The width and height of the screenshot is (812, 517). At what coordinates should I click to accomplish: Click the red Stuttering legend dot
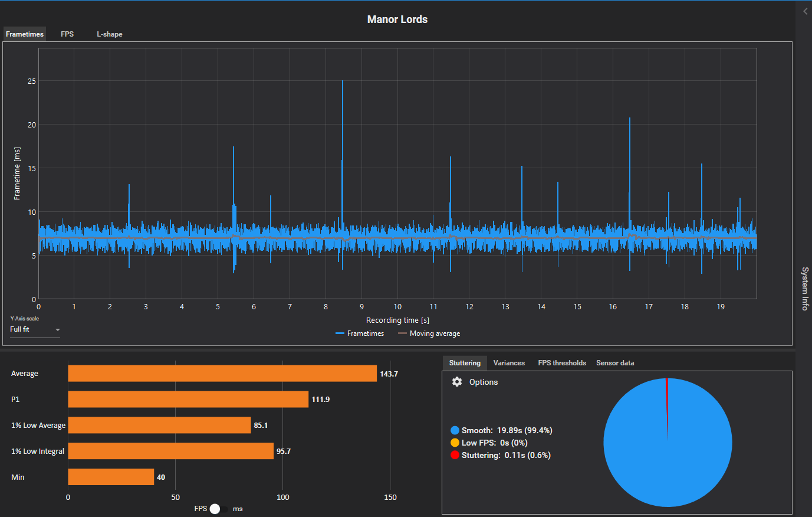pyautogui.click(x=455, y=455)
